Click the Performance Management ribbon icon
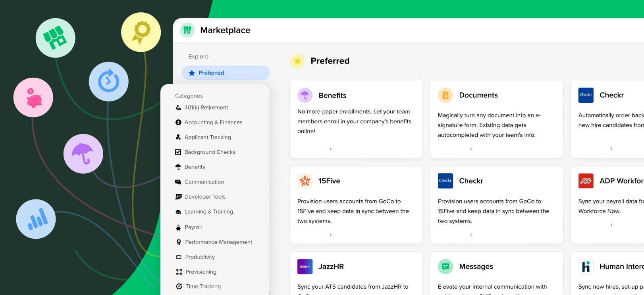This screenshot has width=644, height=295. [x=179, y=242]
